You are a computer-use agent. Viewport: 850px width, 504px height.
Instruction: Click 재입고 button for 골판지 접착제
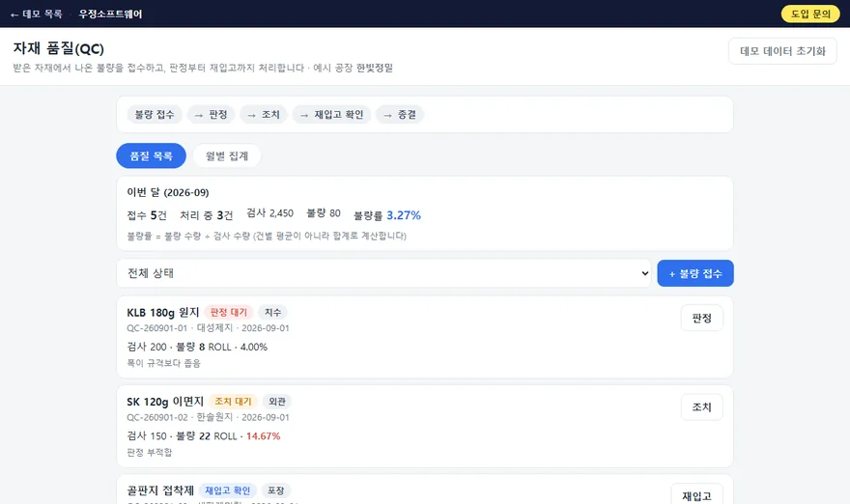696,495
